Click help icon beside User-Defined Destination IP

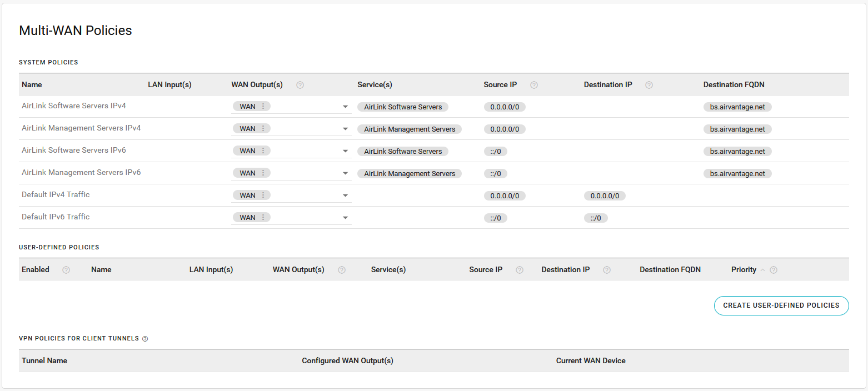click(x=607, y=270)
